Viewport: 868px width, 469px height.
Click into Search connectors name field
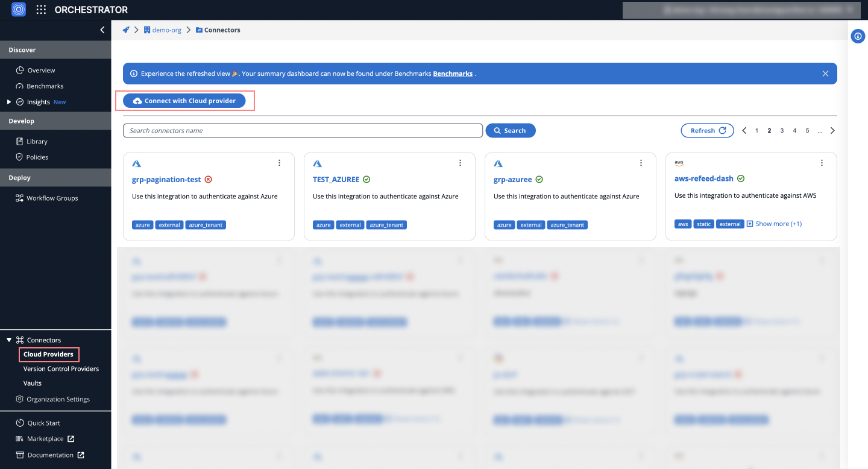tap(303, 131)
